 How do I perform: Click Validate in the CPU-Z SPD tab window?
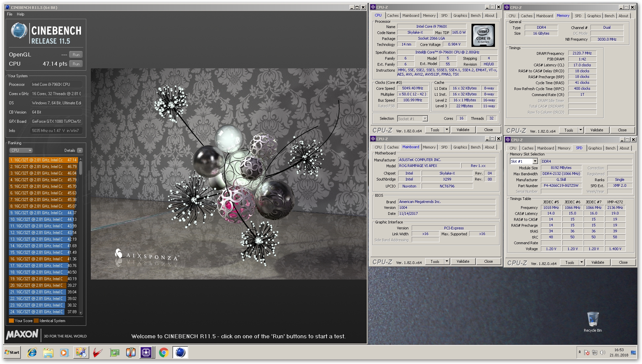(x=598, y=262)
